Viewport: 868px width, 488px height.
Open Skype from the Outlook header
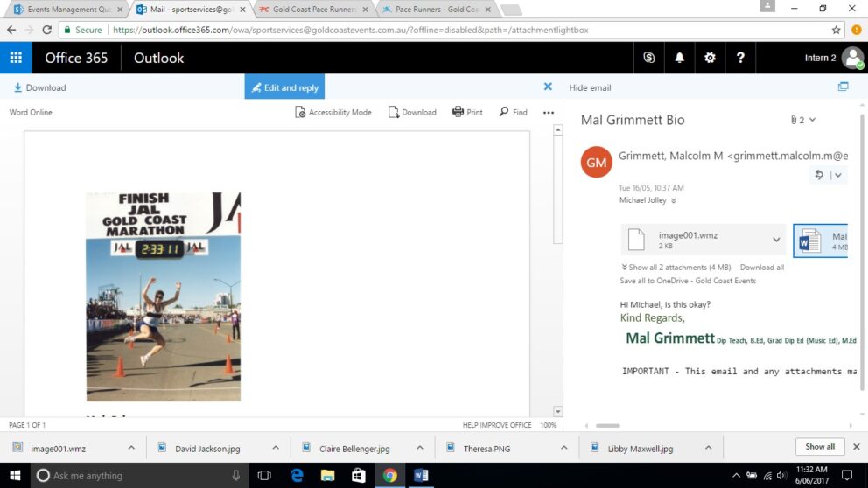(648, 58)
